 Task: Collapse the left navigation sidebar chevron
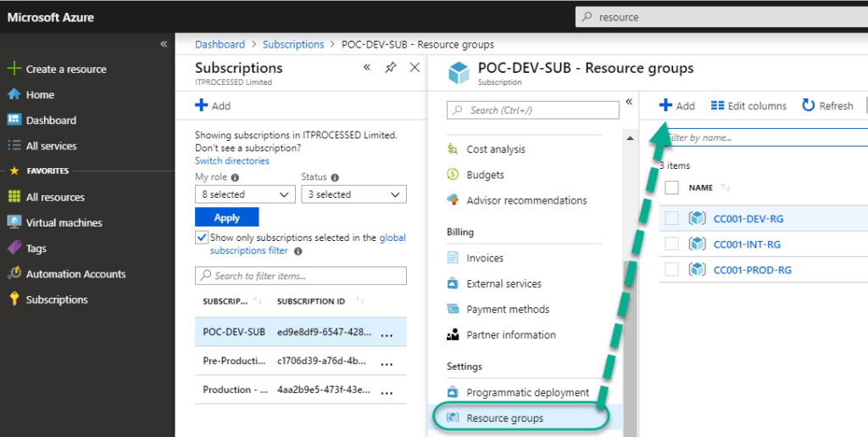click(164, 44)
